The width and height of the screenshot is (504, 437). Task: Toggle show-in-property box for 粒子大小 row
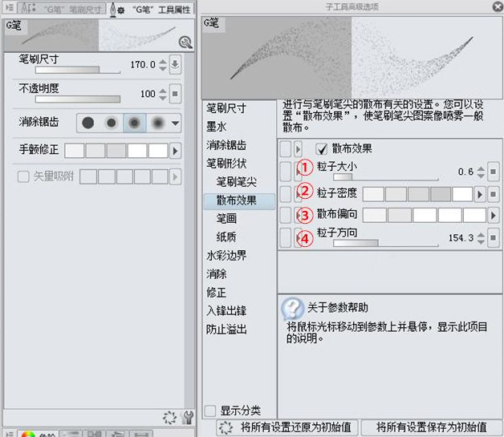(286, 172)
